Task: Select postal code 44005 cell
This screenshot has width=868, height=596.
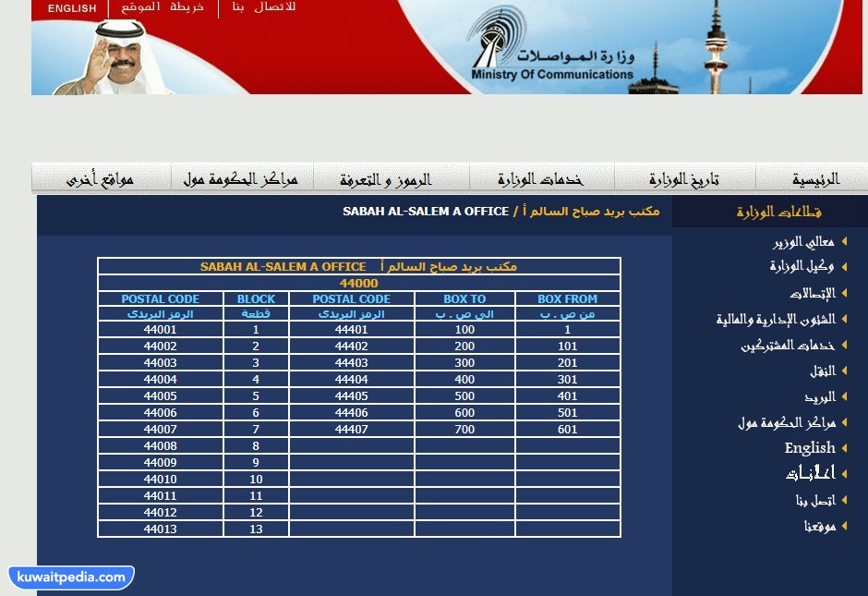Action: tap(160, 396)
